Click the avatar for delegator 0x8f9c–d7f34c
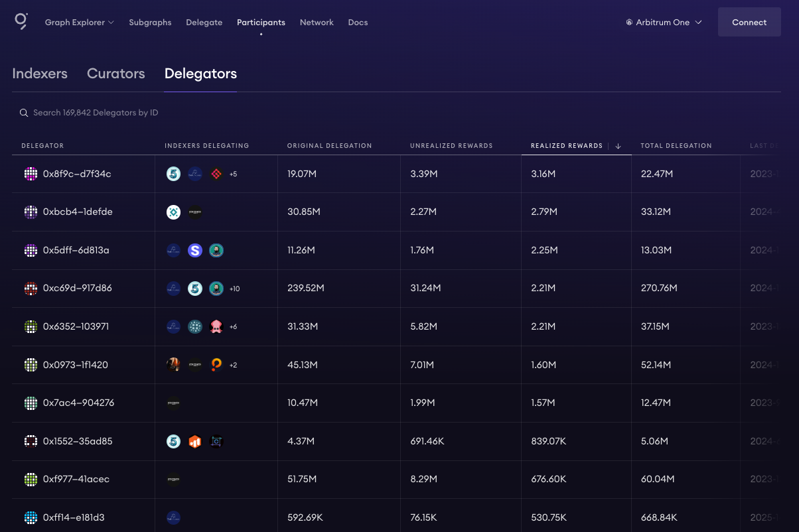Image resolution: width=799 pixels, height=532 pixels. [31, 174]
